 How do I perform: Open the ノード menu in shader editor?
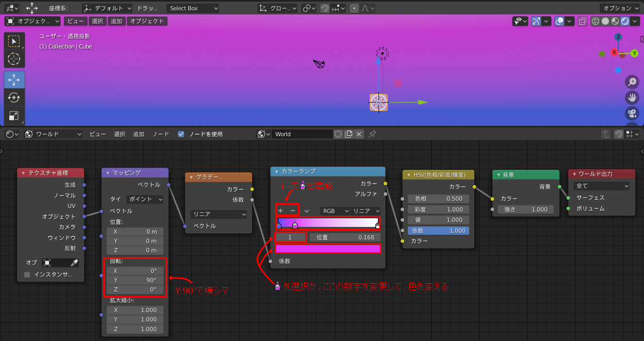click(160, 134)
